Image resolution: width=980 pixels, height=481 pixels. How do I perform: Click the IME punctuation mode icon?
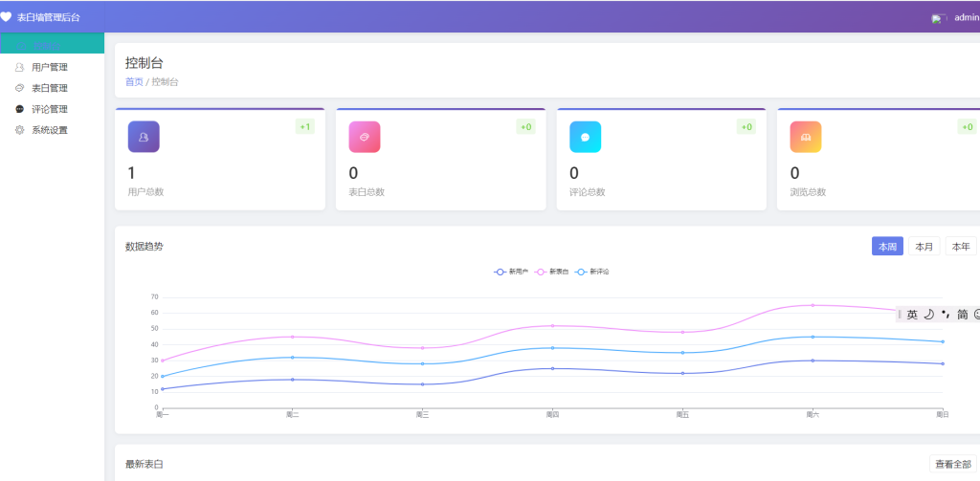945,315
